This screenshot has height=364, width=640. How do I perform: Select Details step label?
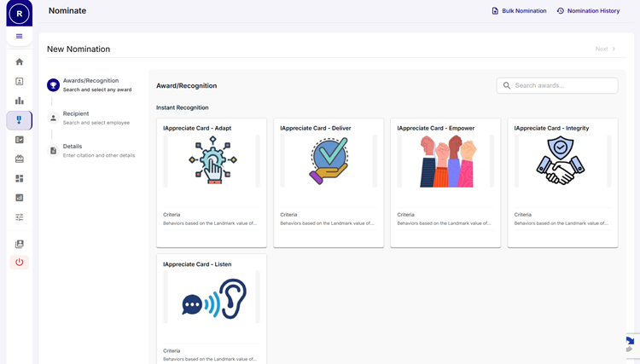click(73, 147)
